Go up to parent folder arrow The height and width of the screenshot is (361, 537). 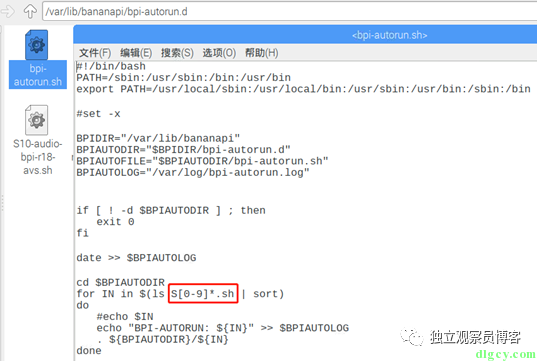30,11
